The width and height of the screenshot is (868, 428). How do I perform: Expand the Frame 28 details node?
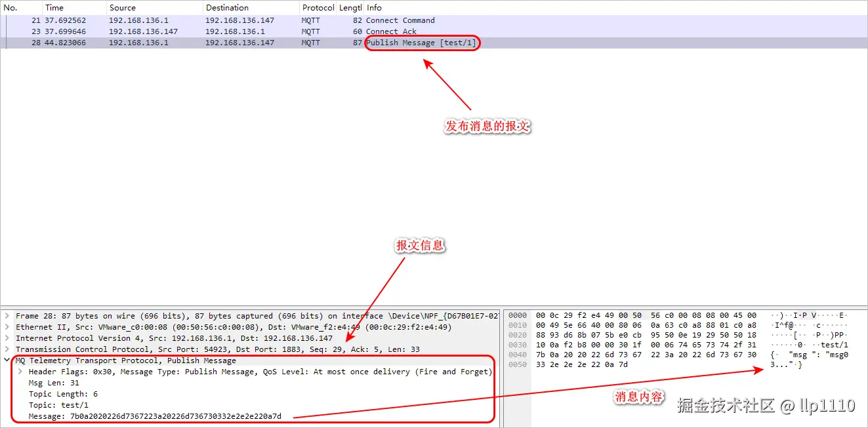click(7, 316)
